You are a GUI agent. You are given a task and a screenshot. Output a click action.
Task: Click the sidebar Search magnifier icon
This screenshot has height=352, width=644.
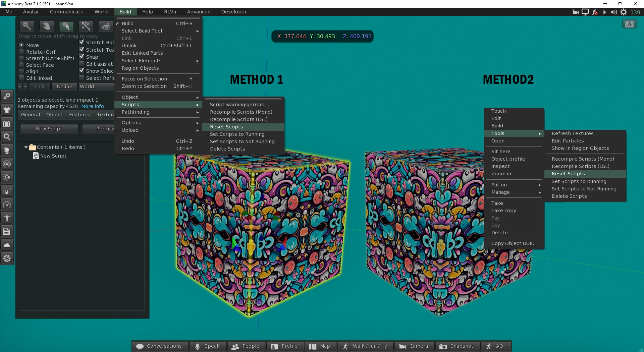pos(7,137)
